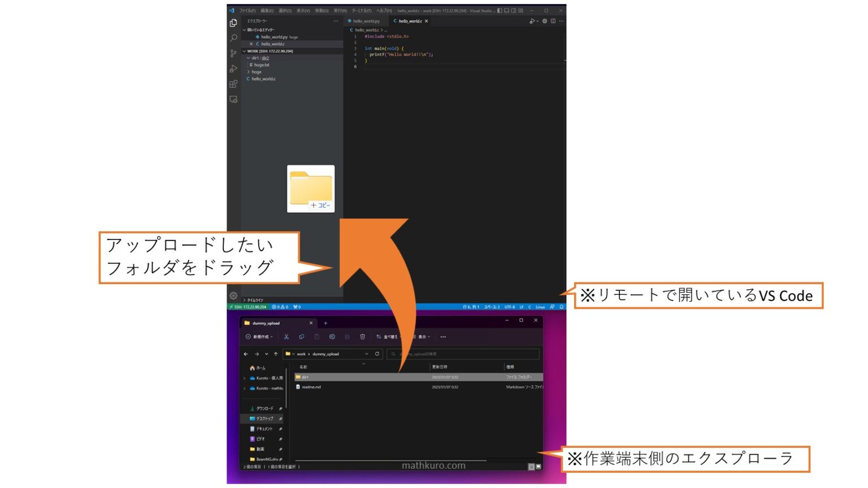868x488 pixels.
Task: Select the Extensions icon in activity bar
Action: [232, 84]
